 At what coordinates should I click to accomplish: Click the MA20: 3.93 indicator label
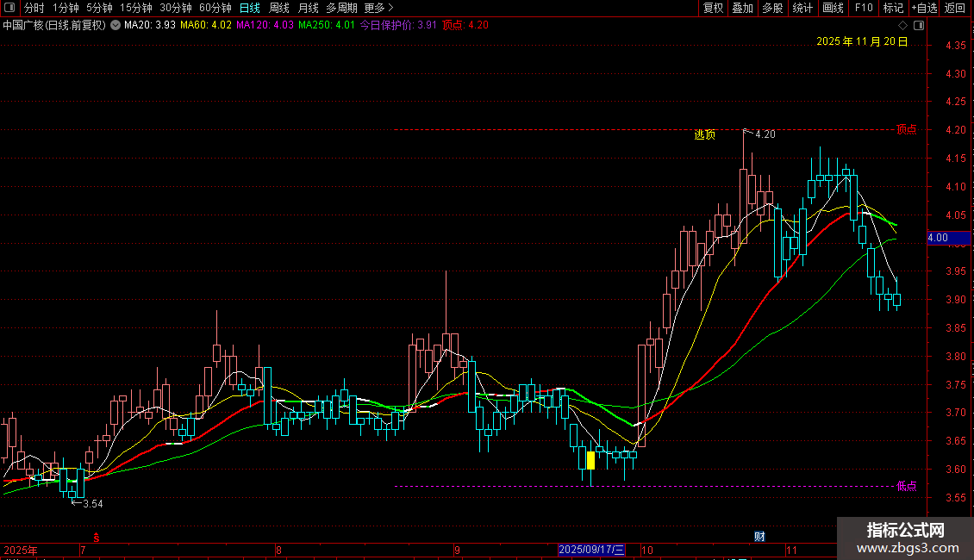tap(150, 26)
